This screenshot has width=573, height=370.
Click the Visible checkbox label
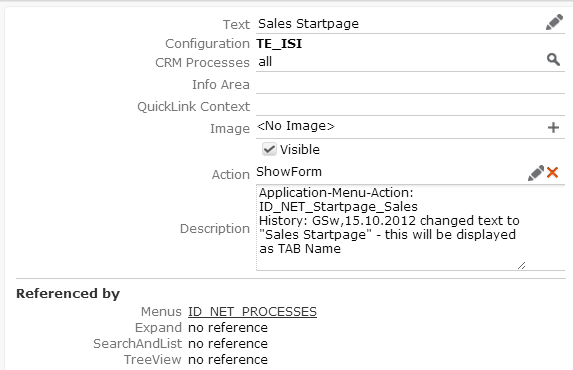point(300,150)
